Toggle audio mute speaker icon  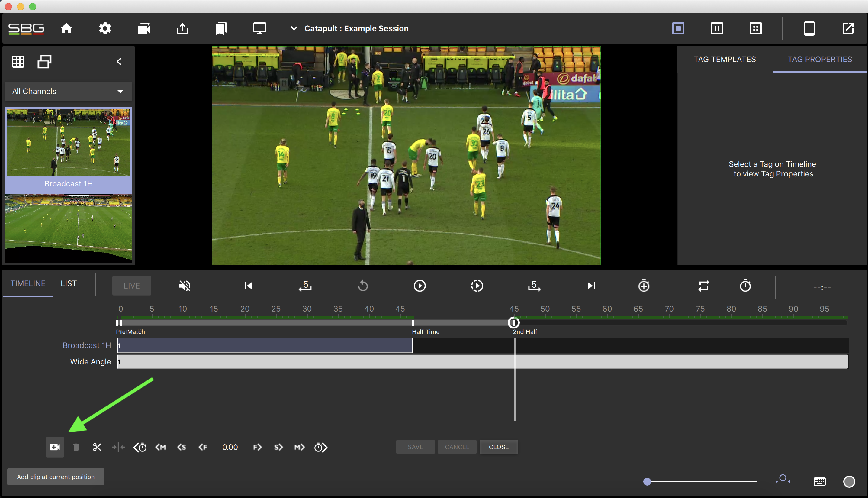[x=185, y=286]
